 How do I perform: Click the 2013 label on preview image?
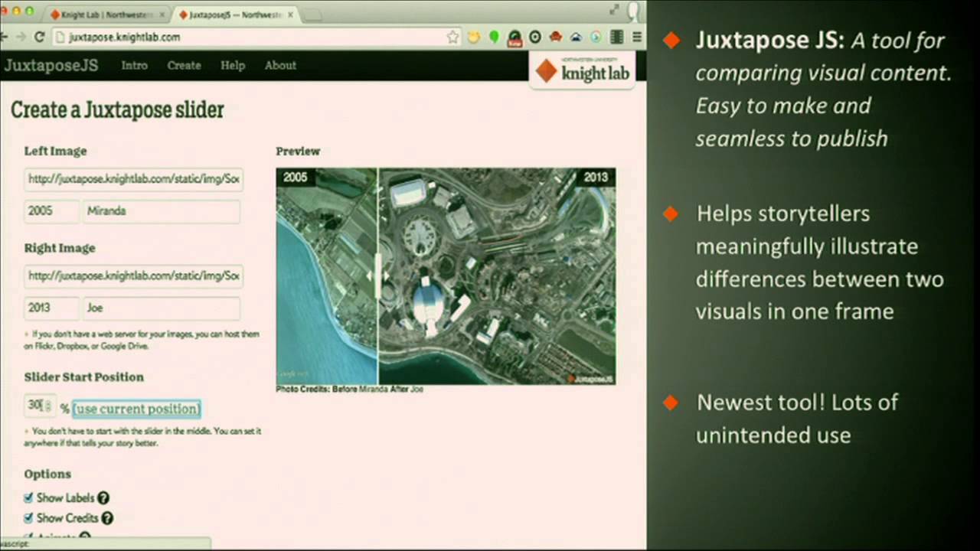595,178
